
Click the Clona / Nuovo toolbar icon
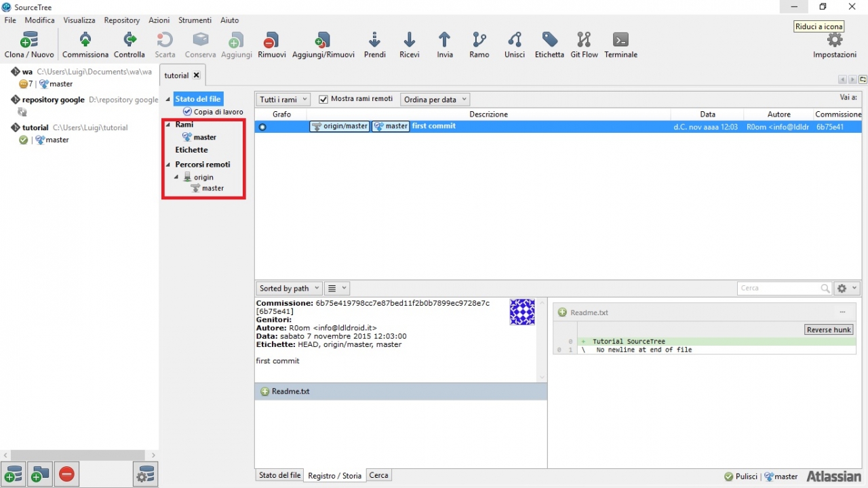(x=29, y=40)
